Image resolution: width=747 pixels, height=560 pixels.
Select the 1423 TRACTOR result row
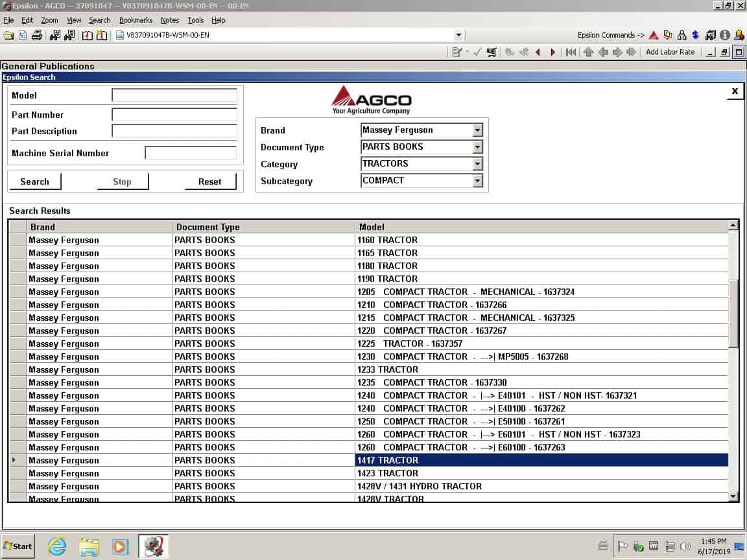(x=369, y=473)
